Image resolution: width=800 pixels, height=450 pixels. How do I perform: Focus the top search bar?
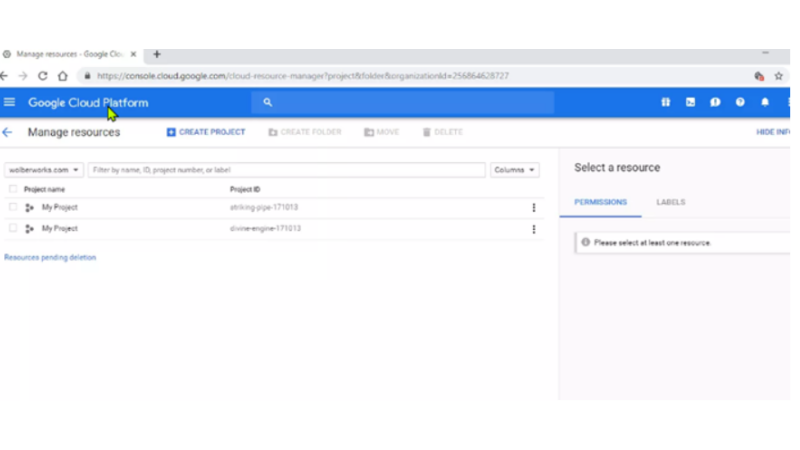point(403,103)
